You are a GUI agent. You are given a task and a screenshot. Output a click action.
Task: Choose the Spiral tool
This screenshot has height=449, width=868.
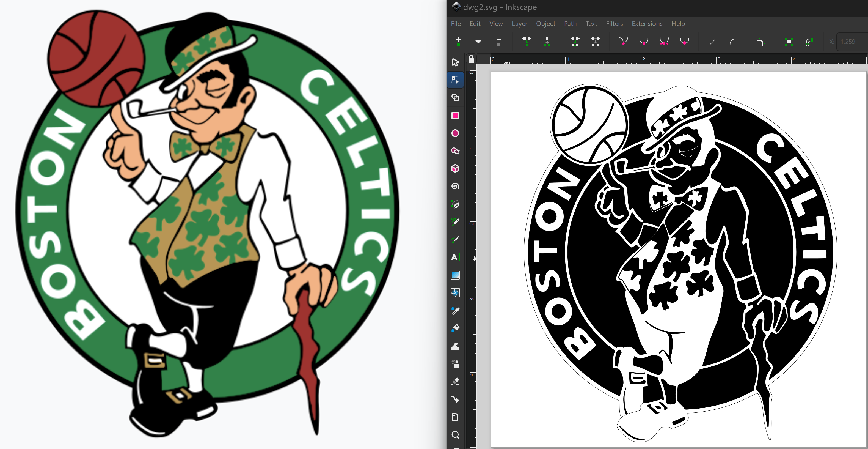(455, 186)
